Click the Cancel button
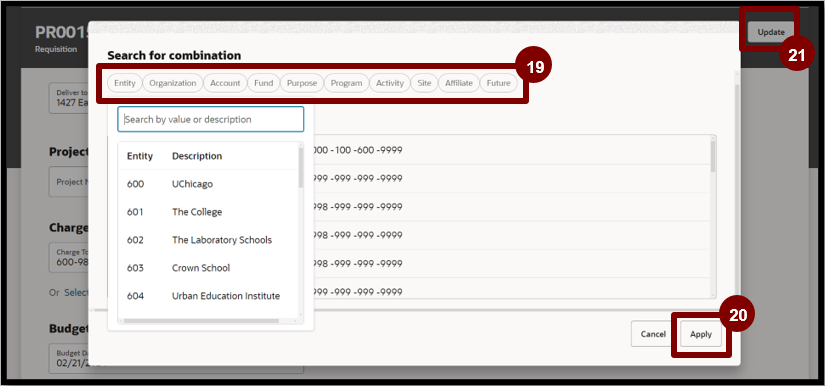This screenshot has height=386, width=825. click(x=653, y=334)
